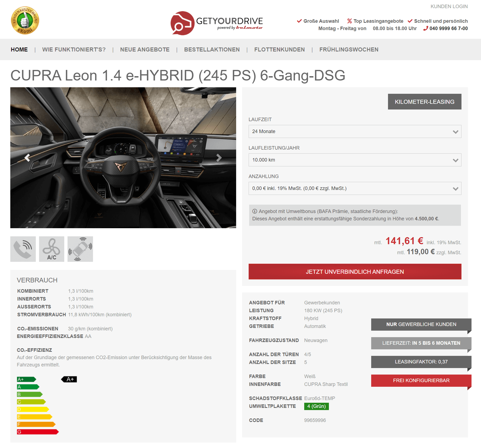This screenshot has width=481, height=448.
Task: Open the Anzahlung 0,00 € dropdown
Action: coord(355,188)
